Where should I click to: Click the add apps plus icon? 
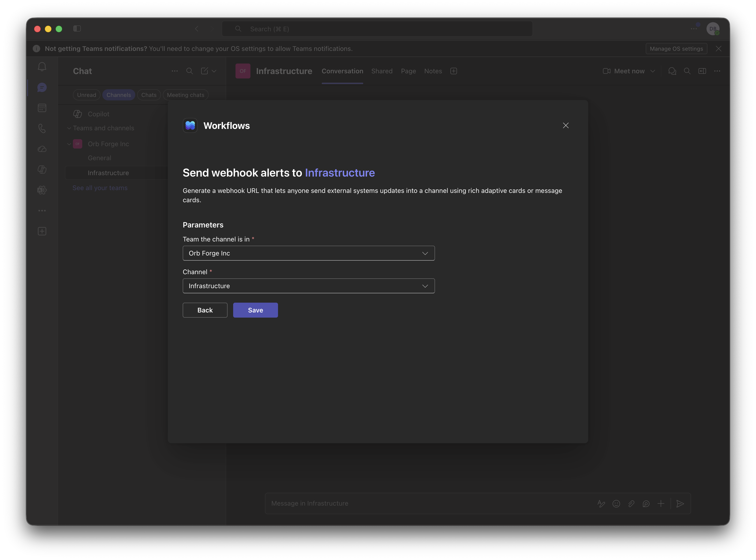(42, 231)
